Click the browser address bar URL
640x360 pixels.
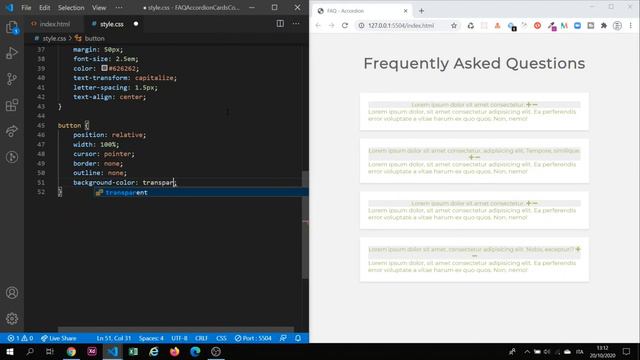click(x=401, y=25)
